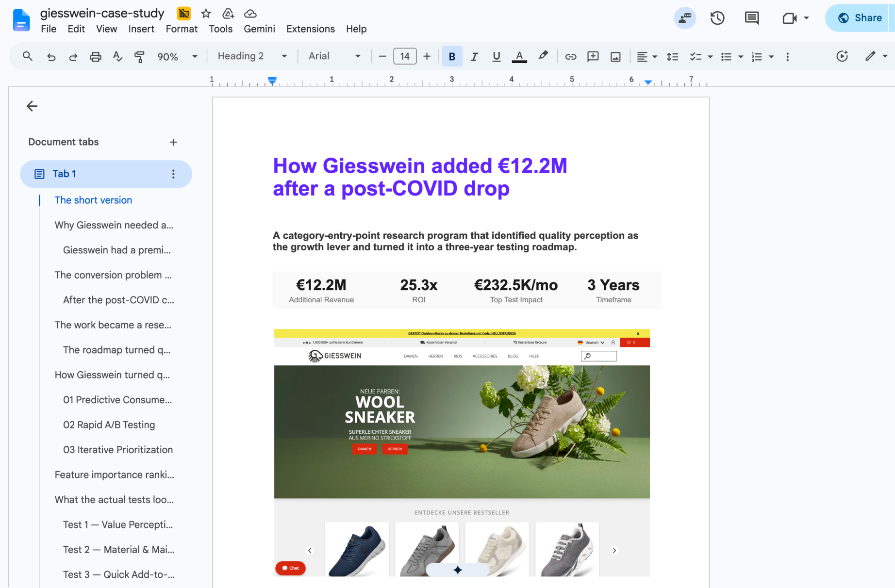The height and width of the screenshot is (588, 895).
Task: Toggle underline formatting
Action: pyautogui.click(x=497, y=57)
